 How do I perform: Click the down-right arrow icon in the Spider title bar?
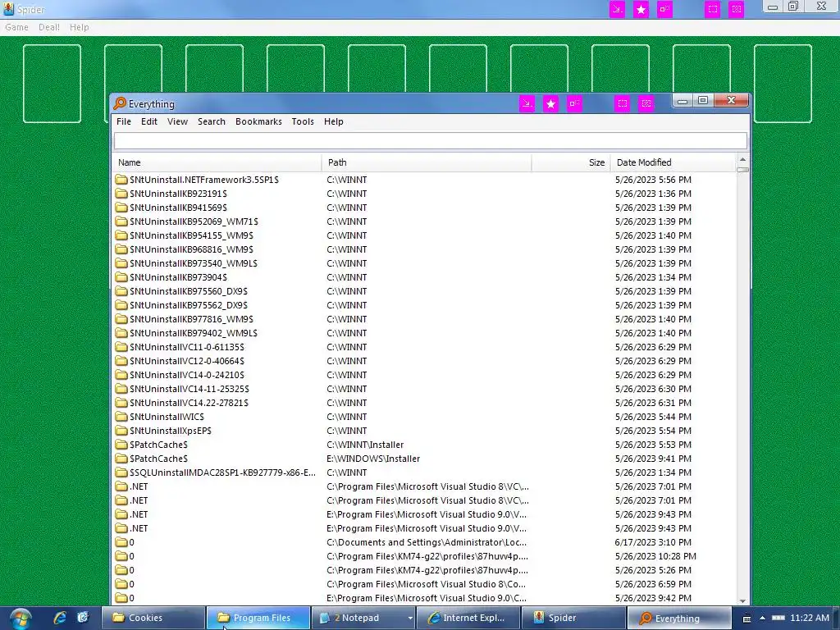[617, 9]
